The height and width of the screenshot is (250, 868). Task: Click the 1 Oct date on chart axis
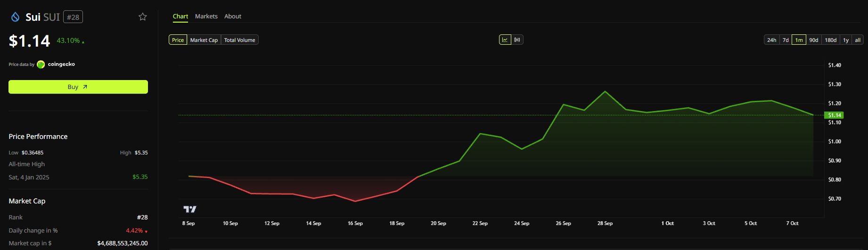point(667,224)
